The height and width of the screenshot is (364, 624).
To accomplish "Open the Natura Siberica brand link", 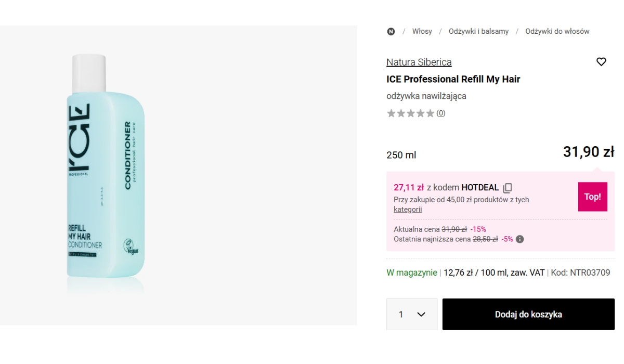I will coord(419,62).
